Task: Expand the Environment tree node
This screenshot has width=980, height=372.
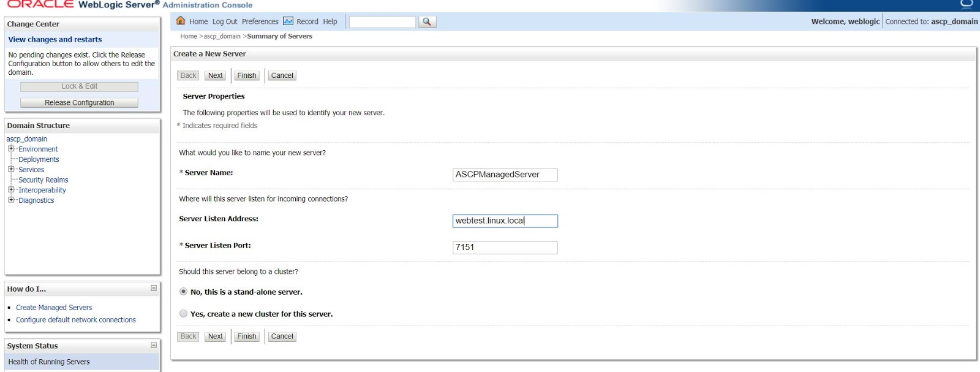Action: coord(11,148)
